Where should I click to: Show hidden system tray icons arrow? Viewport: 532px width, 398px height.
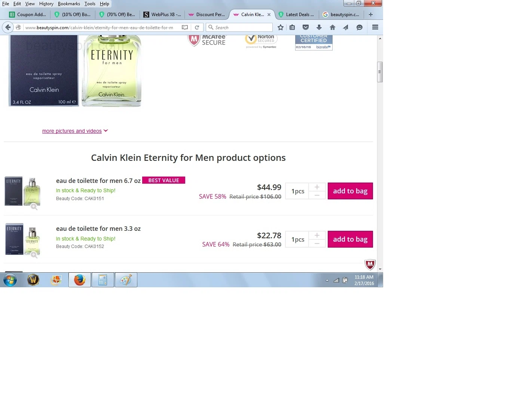[x=327, y=280]
